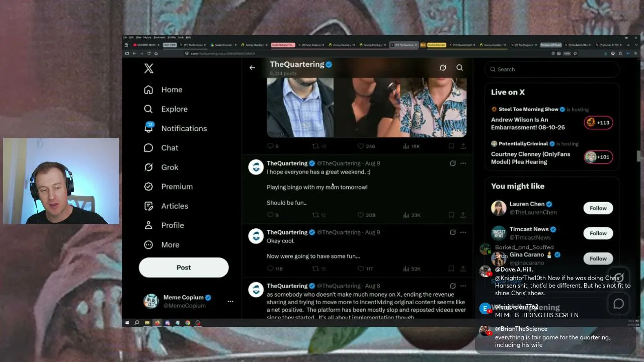Reply to the 'Okay cool.' post
The width and height of the screenshot is (644, 362).
point(275,269)
